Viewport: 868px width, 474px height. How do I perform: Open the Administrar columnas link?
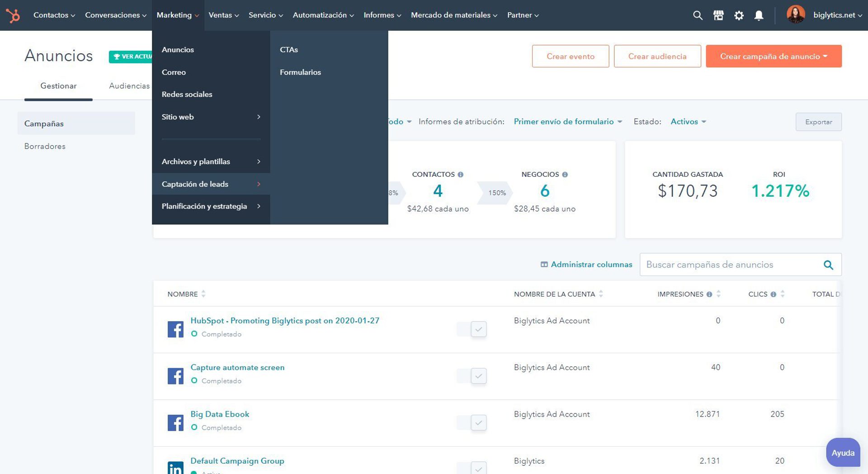pos(586,265)
